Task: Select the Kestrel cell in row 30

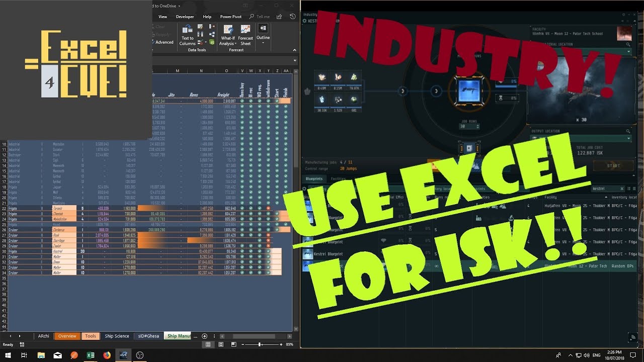Action: 64,251
